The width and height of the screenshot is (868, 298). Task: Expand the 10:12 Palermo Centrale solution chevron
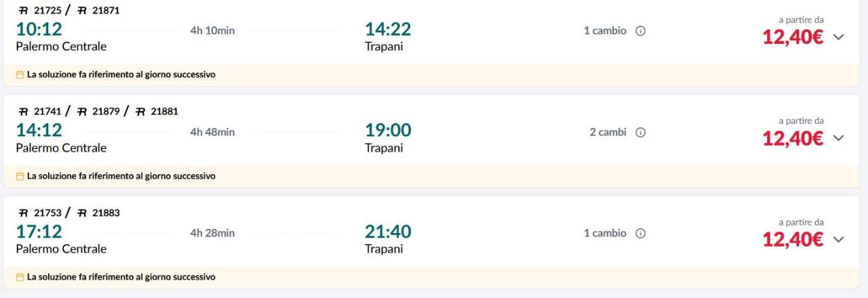tap(838, 37)
